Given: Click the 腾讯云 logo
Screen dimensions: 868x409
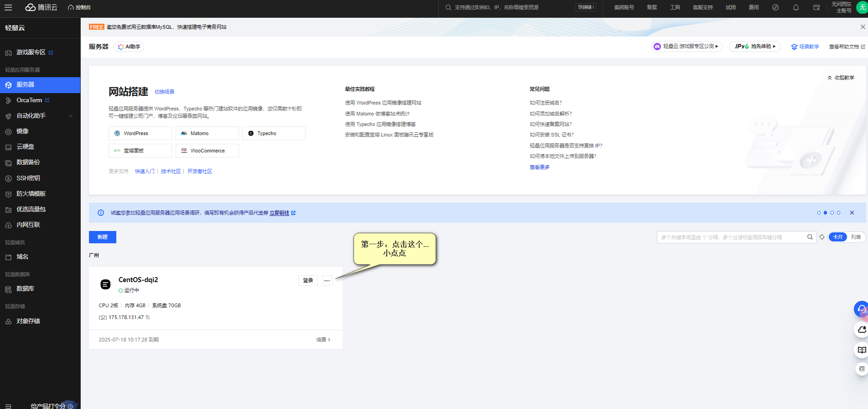Looking at the screenshot, I should 41,7.
